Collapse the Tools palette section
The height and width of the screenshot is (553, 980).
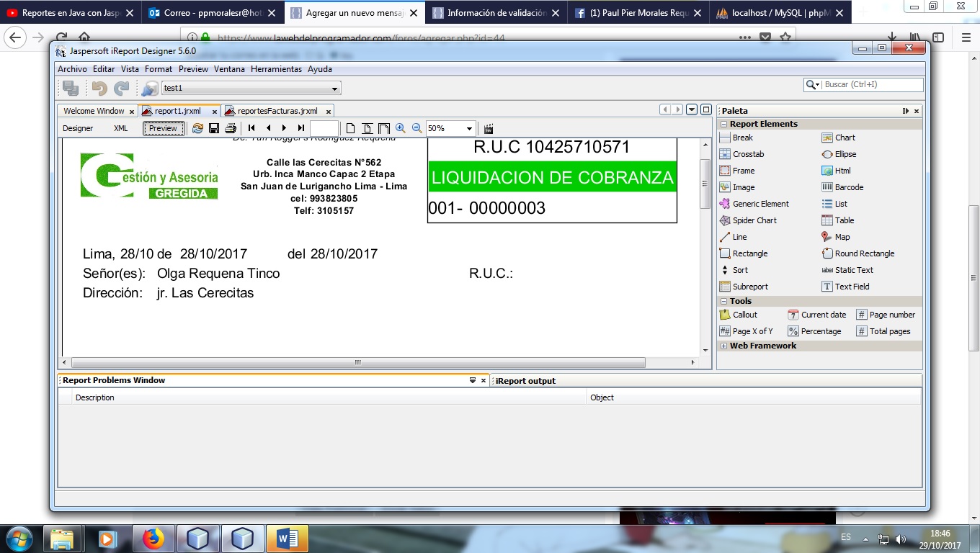pos(723,301)
